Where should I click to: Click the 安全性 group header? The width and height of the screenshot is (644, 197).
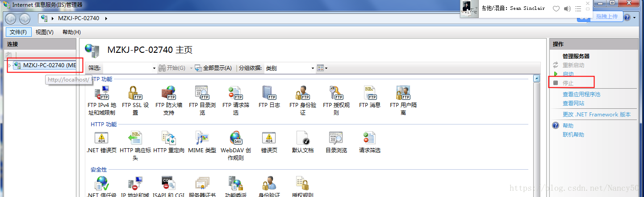99,170
